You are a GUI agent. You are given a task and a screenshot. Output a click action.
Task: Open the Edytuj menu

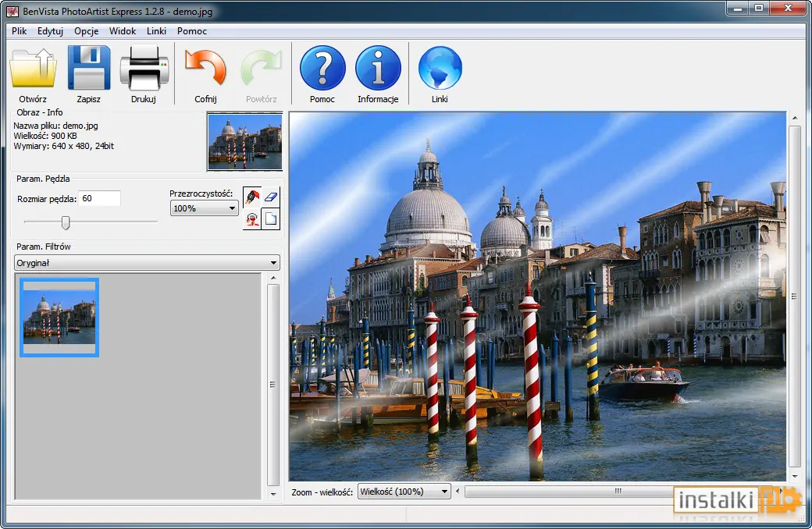[50, 31]
